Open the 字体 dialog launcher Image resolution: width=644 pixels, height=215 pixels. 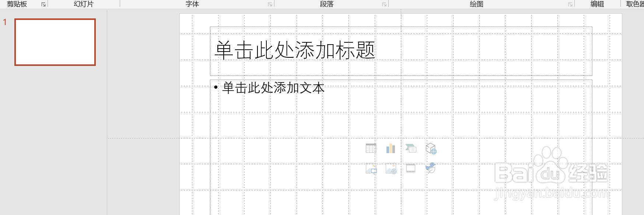pos(270,4)
